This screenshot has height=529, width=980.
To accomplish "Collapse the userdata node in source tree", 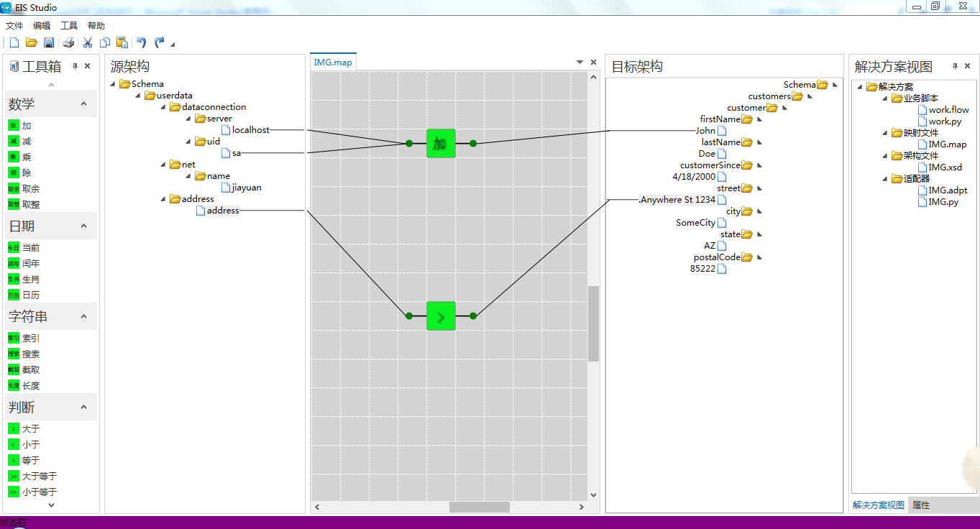I will click(x=139, y=96).
